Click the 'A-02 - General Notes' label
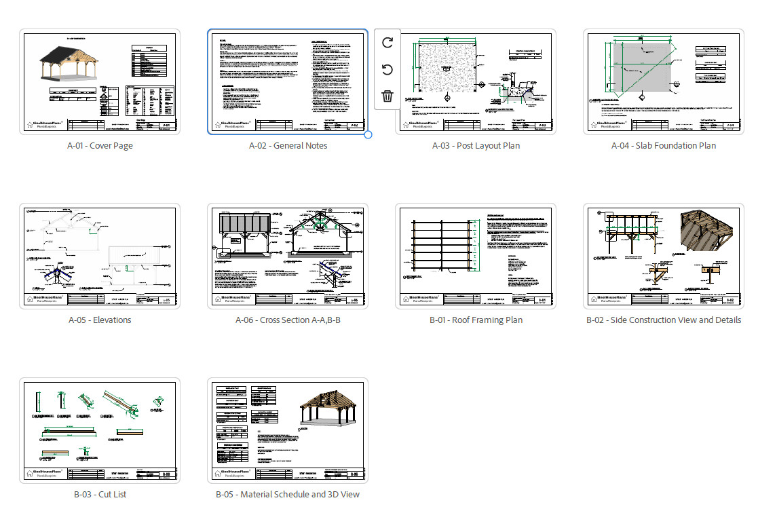 point(288,145)
